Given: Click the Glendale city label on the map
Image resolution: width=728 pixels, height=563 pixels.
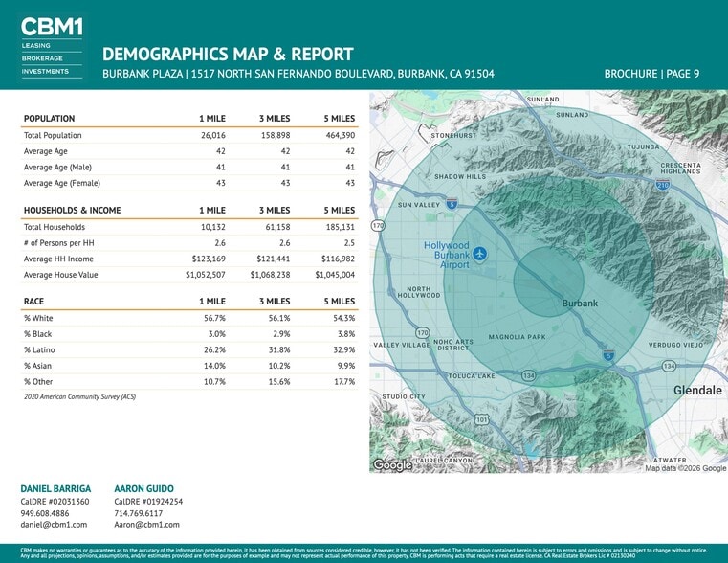Looking at the screenshot, I should pos(697,391).
